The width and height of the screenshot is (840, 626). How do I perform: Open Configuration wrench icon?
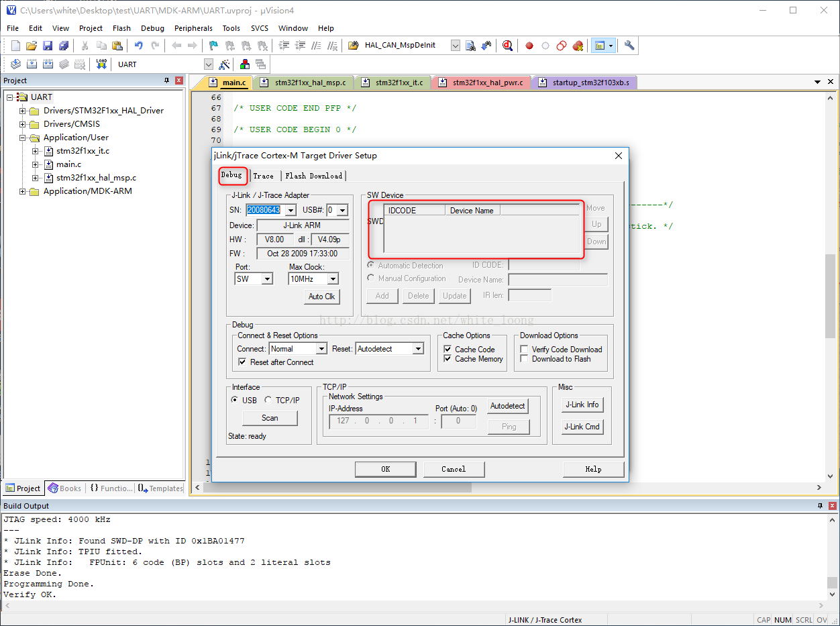(x=629, y=46)
